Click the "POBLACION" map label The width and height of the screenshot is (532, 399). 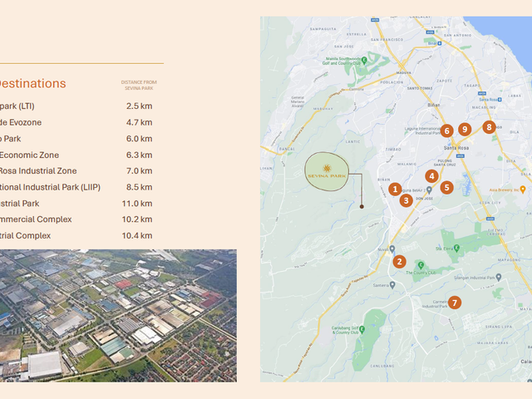click(392, 82)
